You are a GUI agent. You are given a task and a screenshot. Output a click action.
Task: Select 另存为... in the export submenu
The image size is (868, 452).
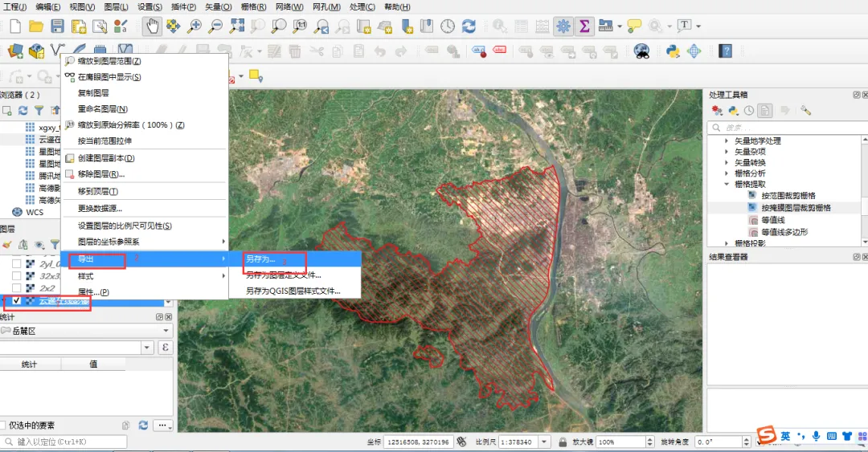[x=294, y=259]
